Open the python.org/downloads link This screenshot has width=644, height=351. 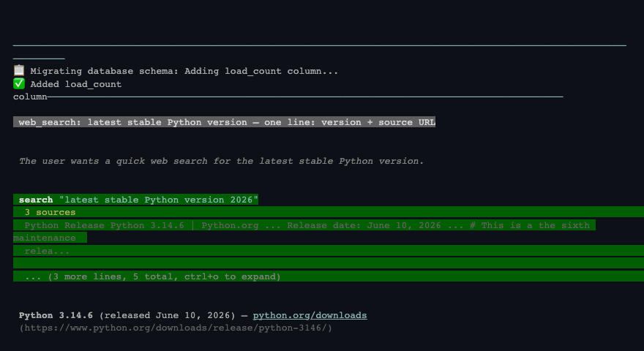coord(310,315)
